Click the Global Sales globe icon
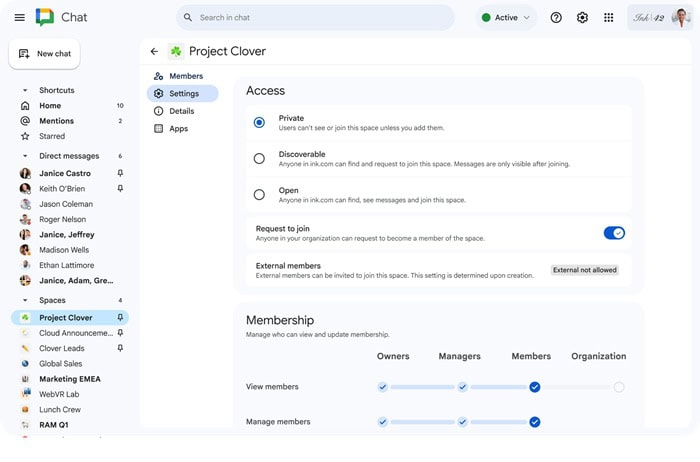700x462 pixels. [25, 364]
